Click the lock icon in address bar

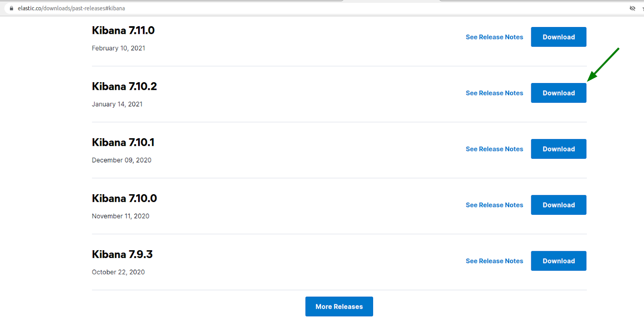[11, 8]
